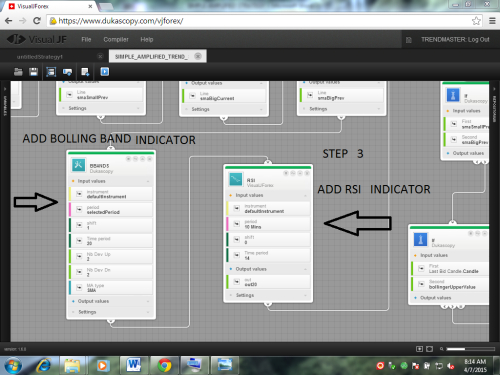
Task: Click TRENDMASTER Log Out link
Action: coord(455,39)
